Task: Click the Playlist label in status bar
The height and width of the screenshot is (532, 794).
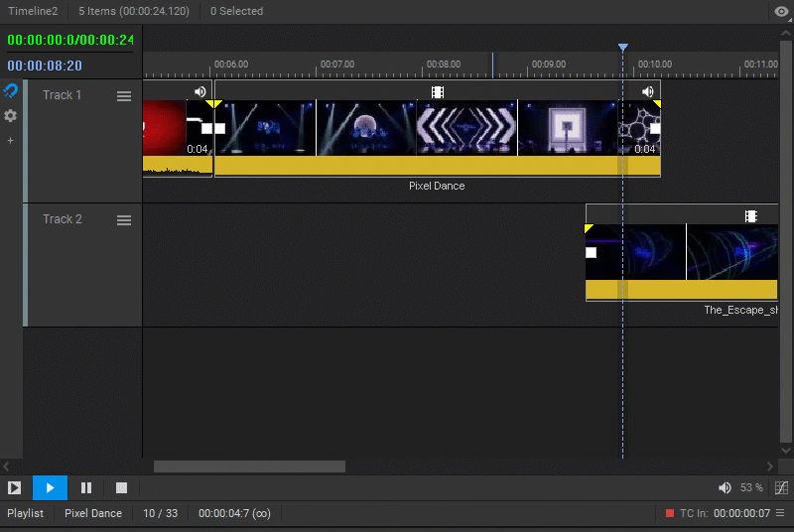Action: (26, 513)
